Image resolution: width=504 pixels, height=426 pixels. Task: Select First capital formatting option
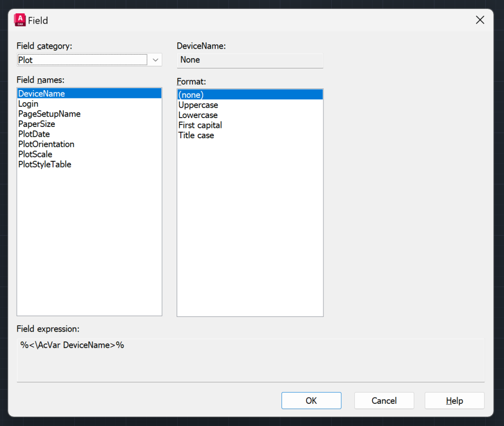tap(200, 125)
